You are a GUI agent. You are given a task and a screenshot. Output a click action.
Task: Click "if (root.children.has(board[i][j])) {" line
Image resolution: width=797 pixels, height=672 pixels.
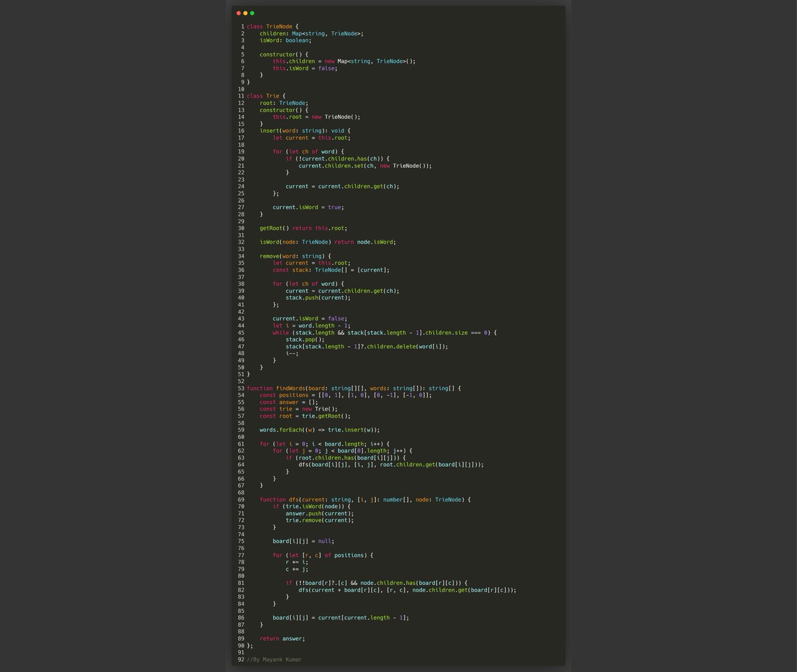pos(346,458)
